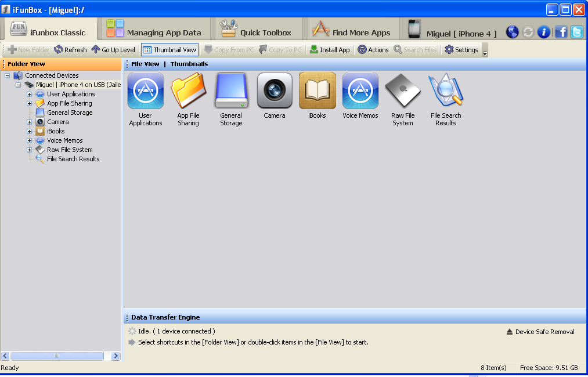Click Refresh in the toolbar
Screen dimensions: 588x377
[70, 49]
